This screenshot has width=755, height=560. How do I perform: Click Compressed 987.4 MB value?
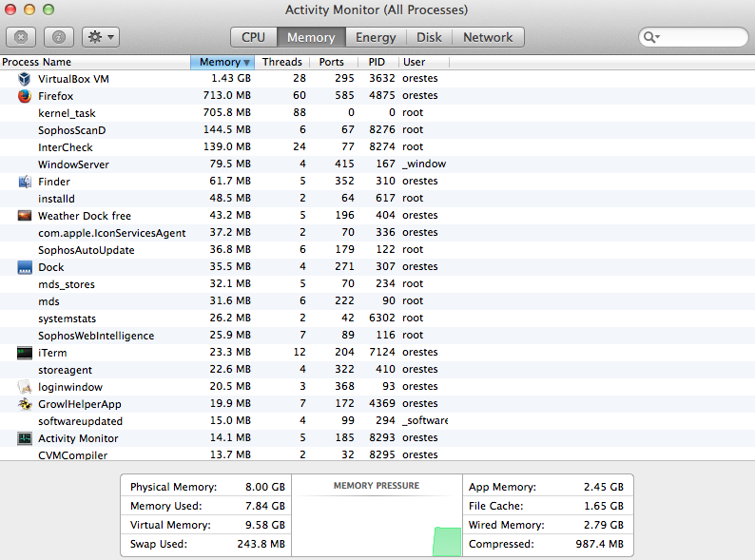(599, 544)
